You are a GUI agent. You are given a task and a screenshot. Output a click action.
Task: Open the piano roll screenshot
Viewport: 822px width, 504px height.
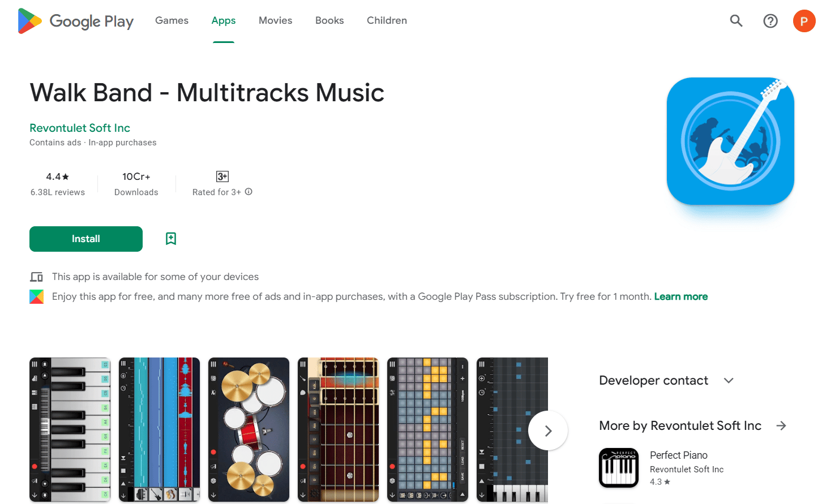(x=512, y=429)
